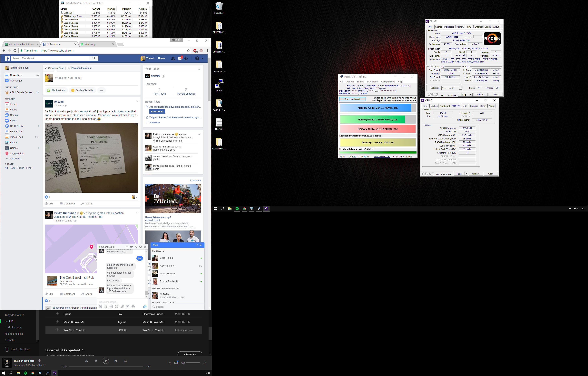This screenshot has height=376, width=588.
Task: Open MaxxMEM Options menu
Action: [350, 82]
